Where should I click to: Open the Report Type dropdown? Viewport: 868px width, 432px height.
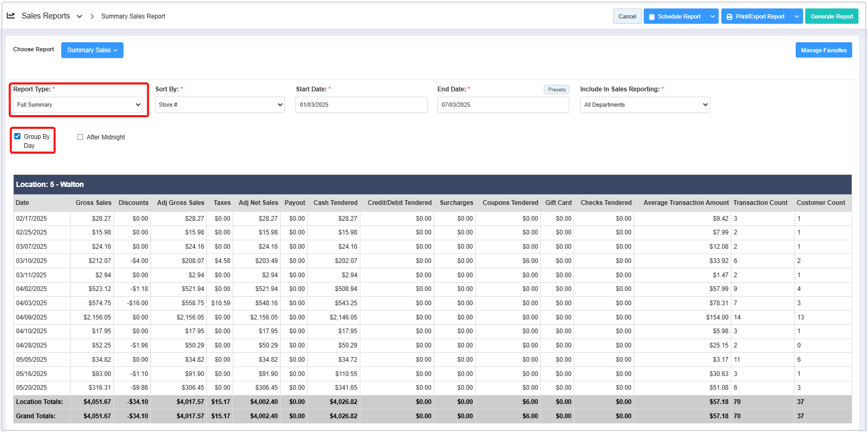[x=78, y=105]
